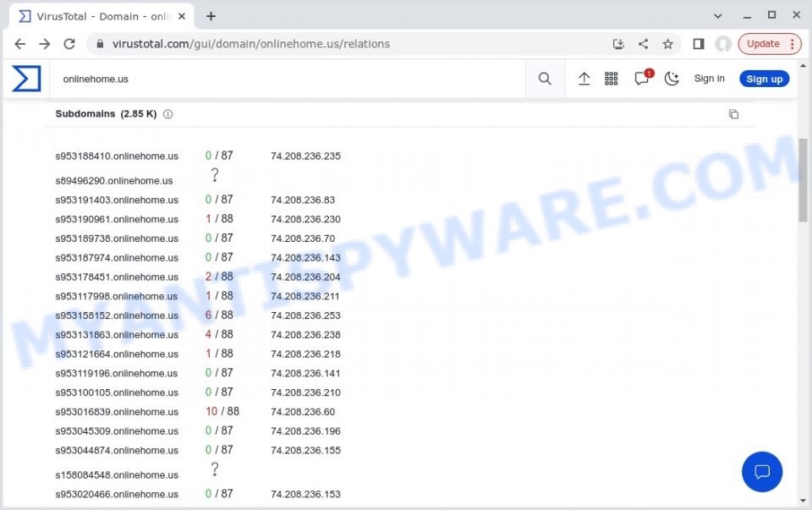Screen dimensions: 812x510
Task: Open the upload file icon
Action: tap(584, 79)
